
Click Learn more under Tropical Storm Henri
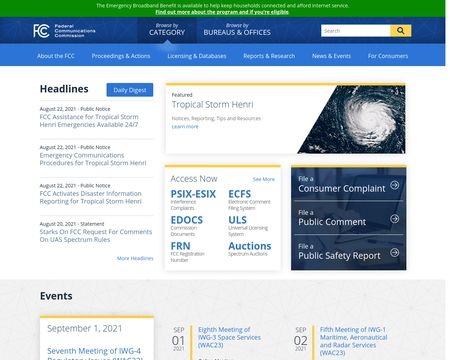click(185, 127)
